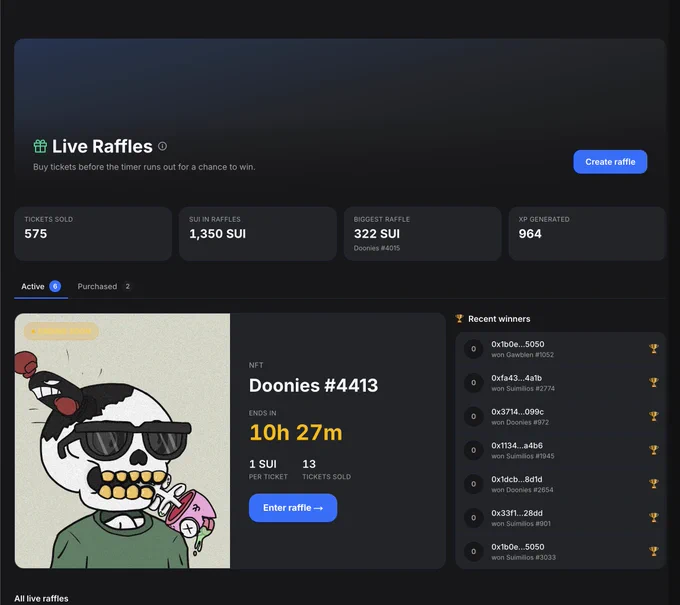Click the avatar of the Suimilios #3033 winner
This screenshot has width=680, height=605.
click(x=474, y=551)
